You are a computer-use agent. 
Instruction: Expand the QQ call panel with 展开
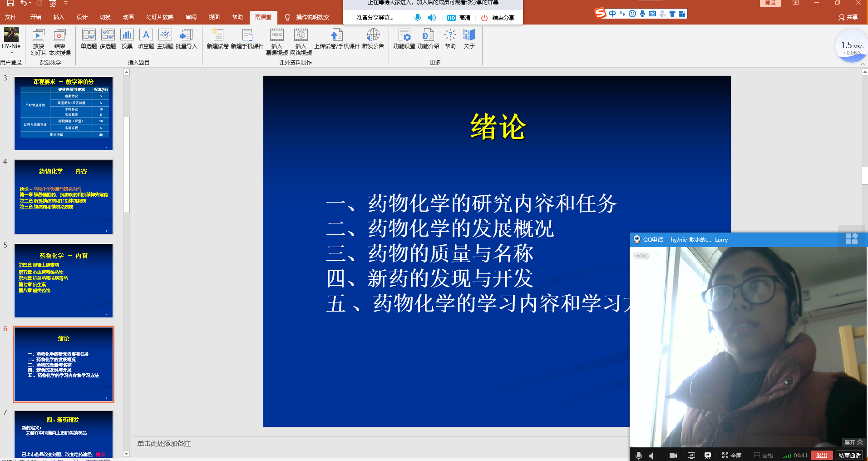tap(853, 442)
